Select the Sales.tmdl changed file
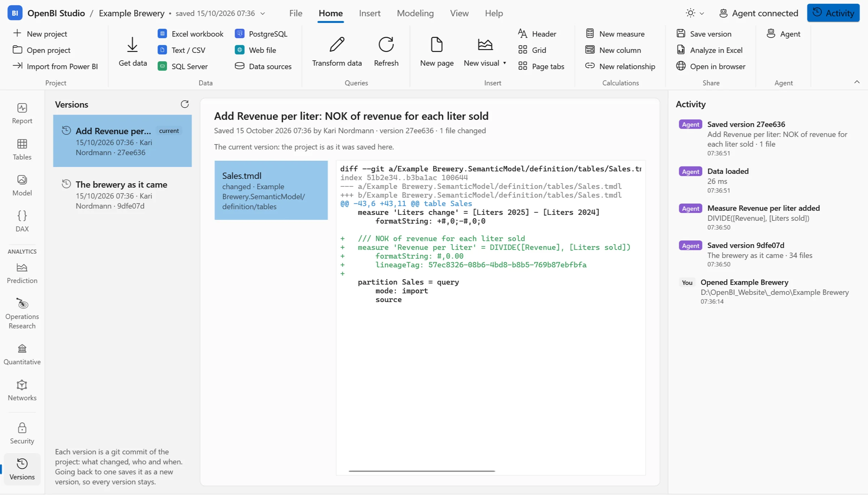 pyautogui.click(x=271, y=190)
